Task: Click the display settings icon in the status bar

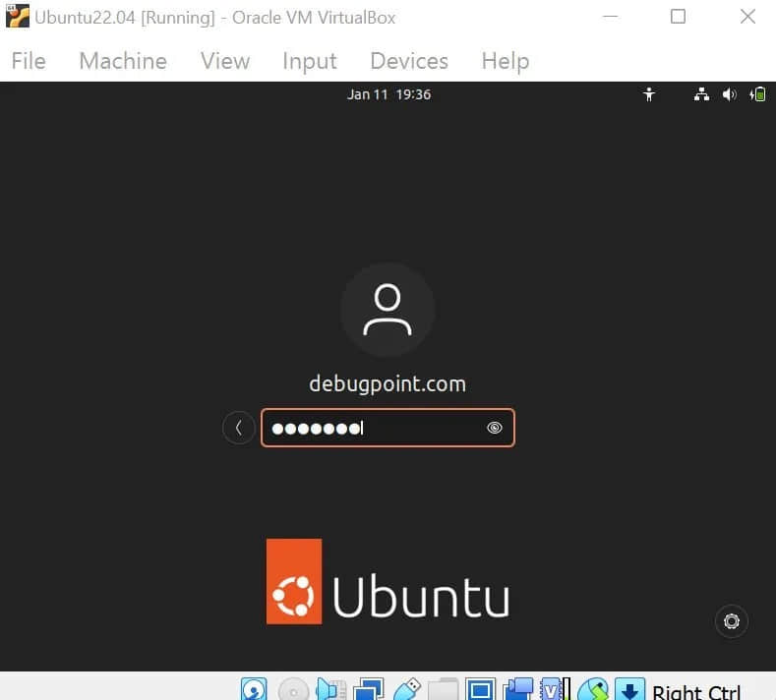Action: pos(480,690)
